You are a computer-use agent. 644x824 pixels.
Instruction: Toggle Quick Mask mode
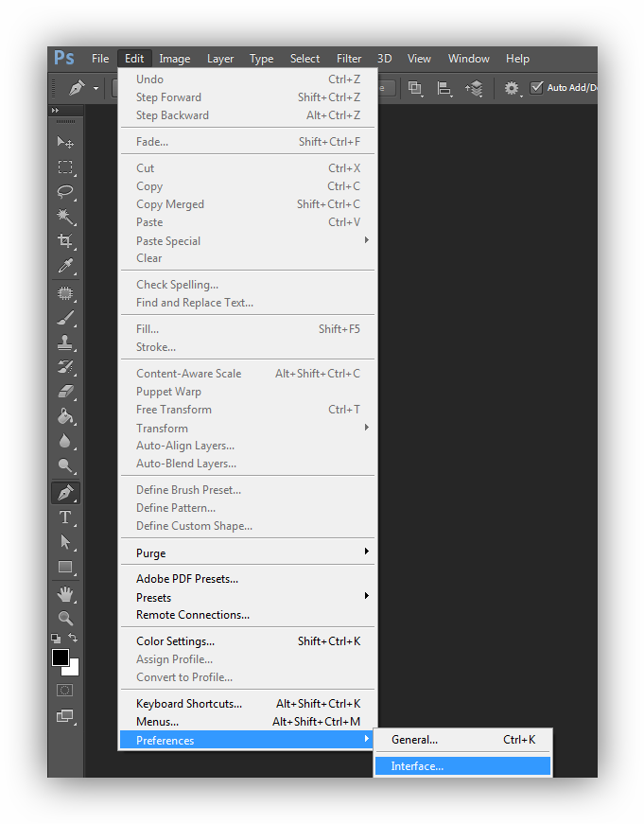64,690
